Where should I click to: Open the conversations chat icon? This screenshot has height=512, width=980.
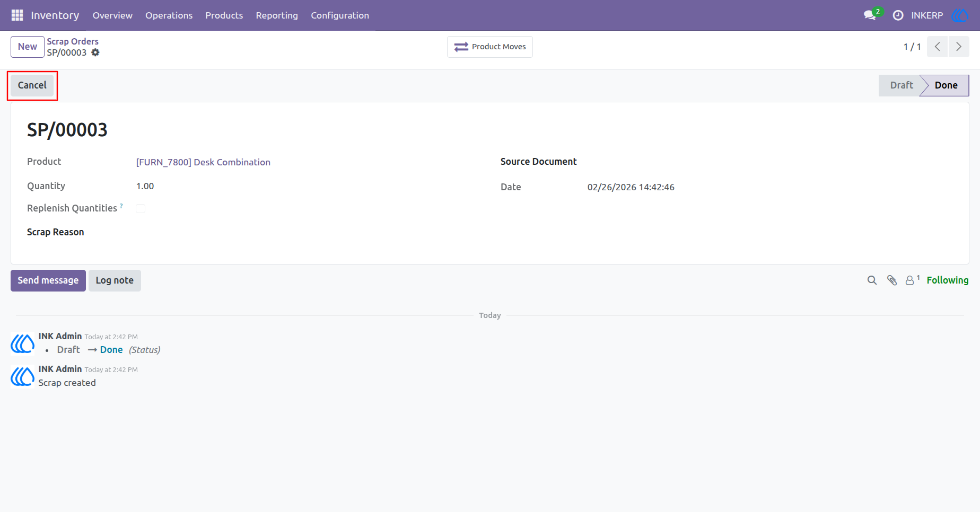tap(870, 15)
